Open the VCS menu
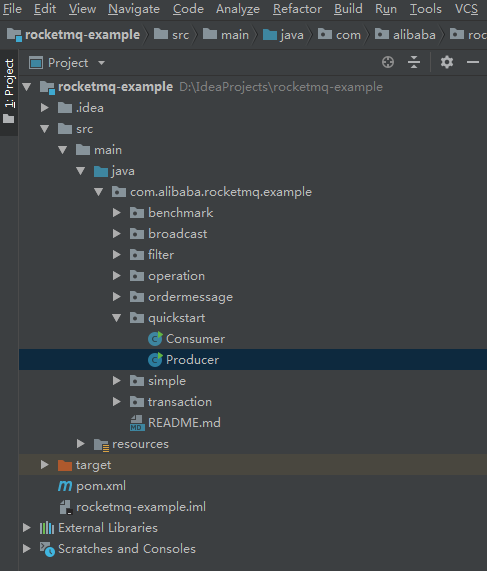Screen dimensions: 487x571 pyautogui.click(x=466, y=9)
